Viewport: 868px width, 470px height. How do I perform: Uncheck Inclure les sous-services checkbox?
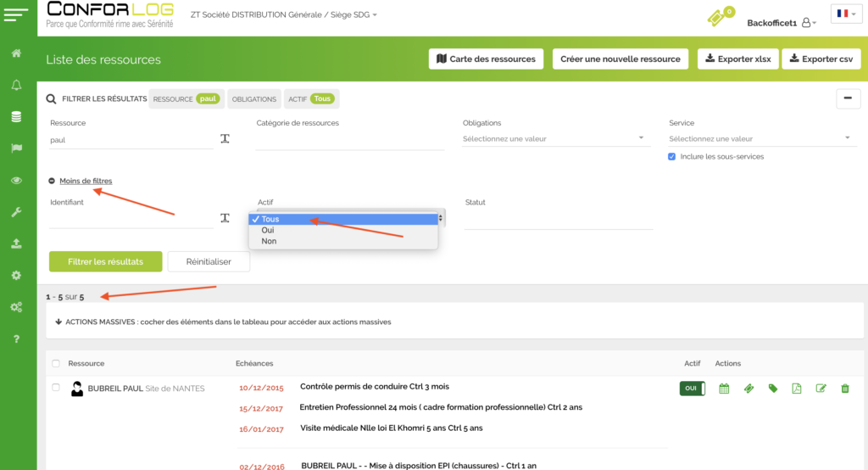click(672, 157)
